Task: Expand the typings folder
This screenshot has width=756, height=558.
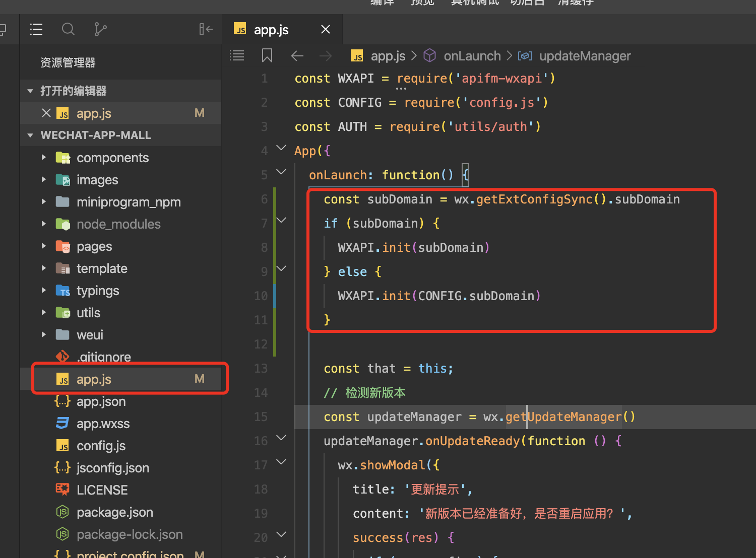Action: coord(44,291)
